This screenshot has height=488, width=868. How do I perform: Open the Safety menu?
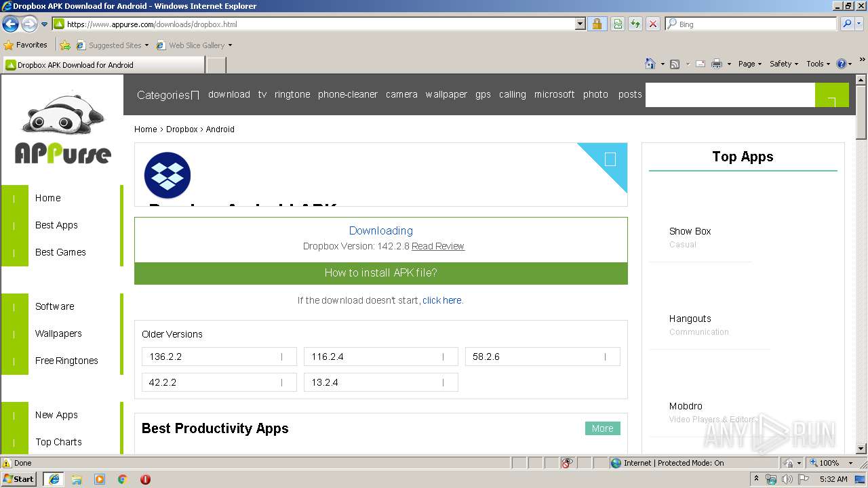click(784, 64)
